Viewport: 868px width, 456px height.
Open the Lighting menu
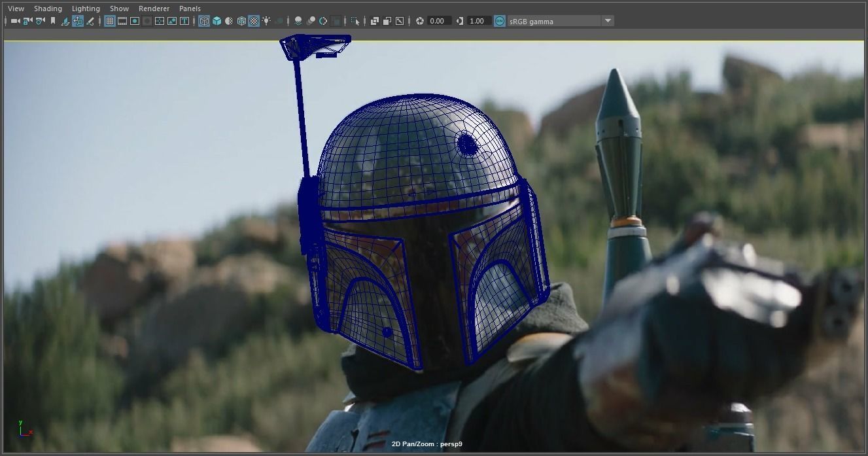tap(86, 9)
